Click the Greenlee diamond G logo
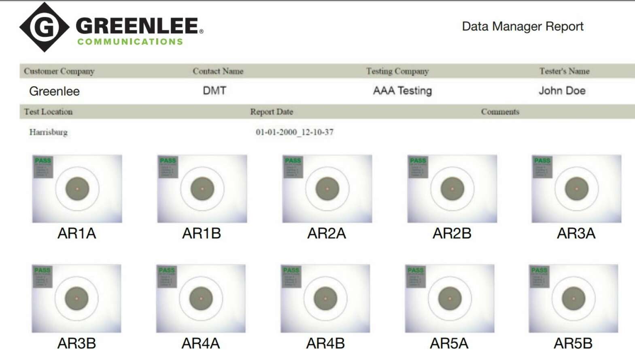This screenshot has height=364, width=635. point(45,27)
